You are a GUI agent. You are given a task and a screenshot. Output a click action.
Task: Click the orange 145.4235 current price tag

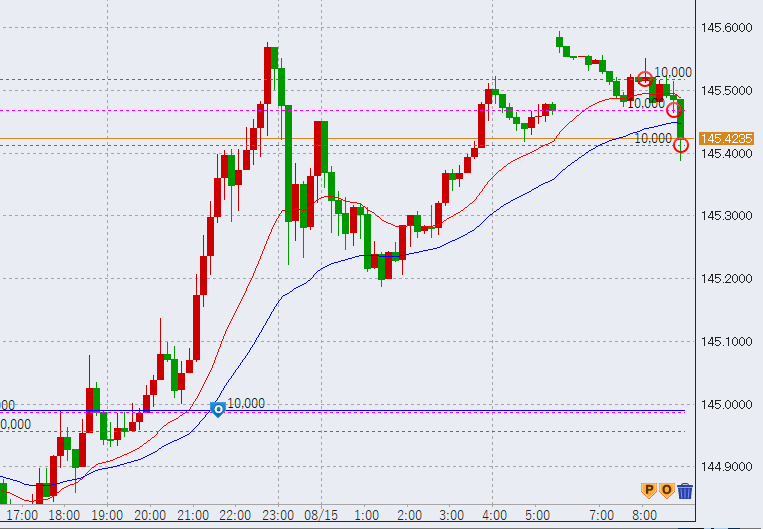click(x=726, y=139)
